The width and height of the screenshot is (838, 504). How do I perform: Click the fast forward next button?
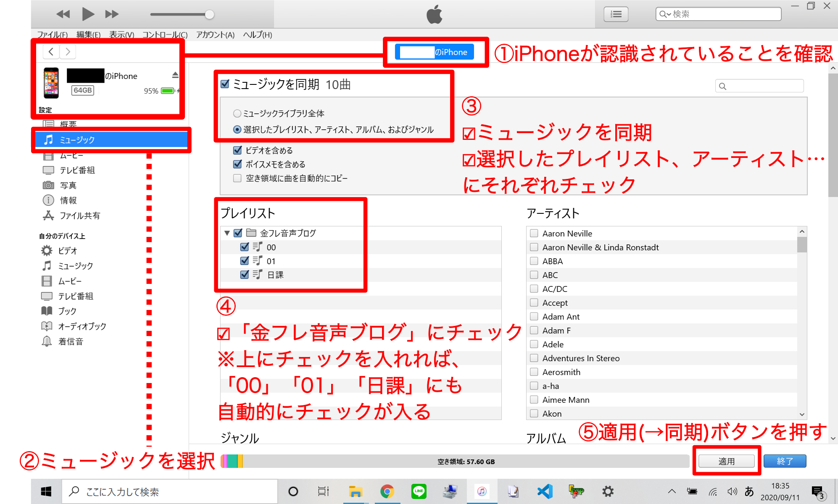coord(112,14)
